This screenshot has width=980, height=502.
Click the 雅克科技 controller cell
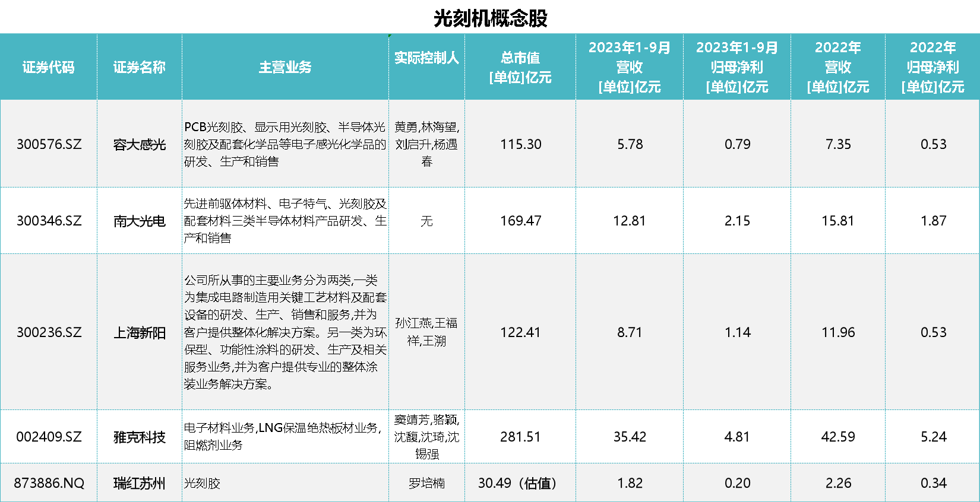[426, 437]
